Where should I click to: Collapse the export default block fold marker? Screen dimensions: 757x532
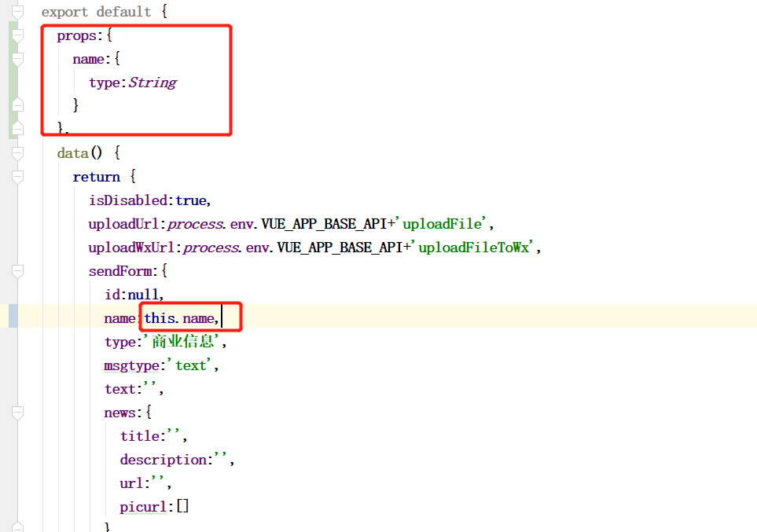[x=17, y=12]
